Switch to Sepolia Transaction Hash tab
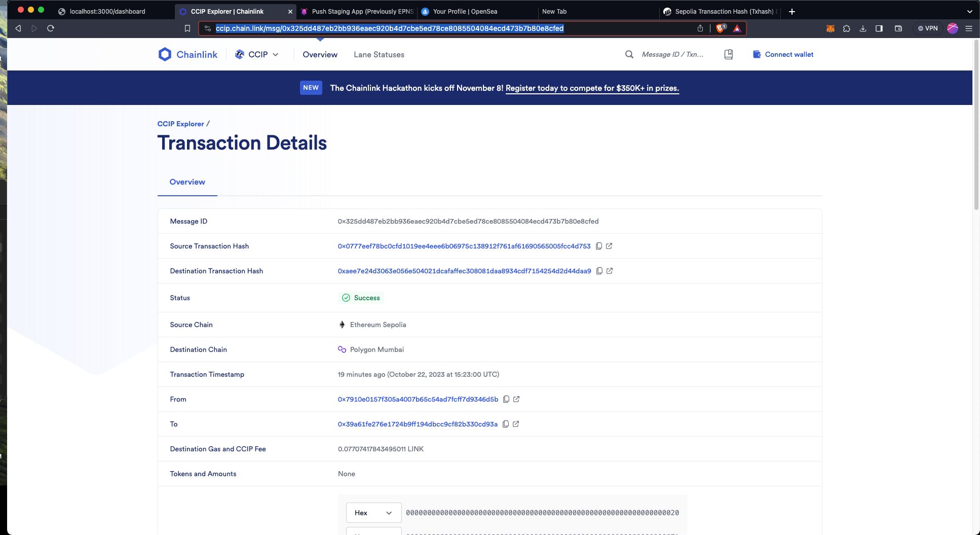The height and width of the screenshot is (535, 980). click(720, 11)
